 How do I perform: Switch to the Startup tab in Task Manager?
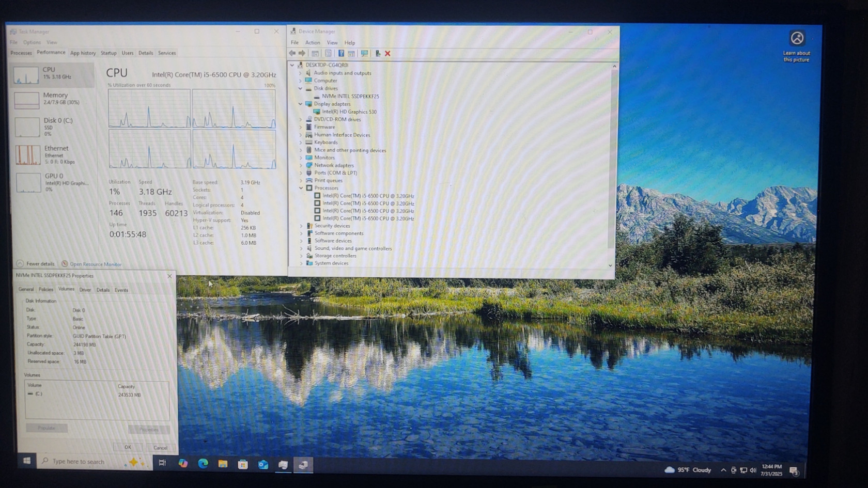[109, 53]
